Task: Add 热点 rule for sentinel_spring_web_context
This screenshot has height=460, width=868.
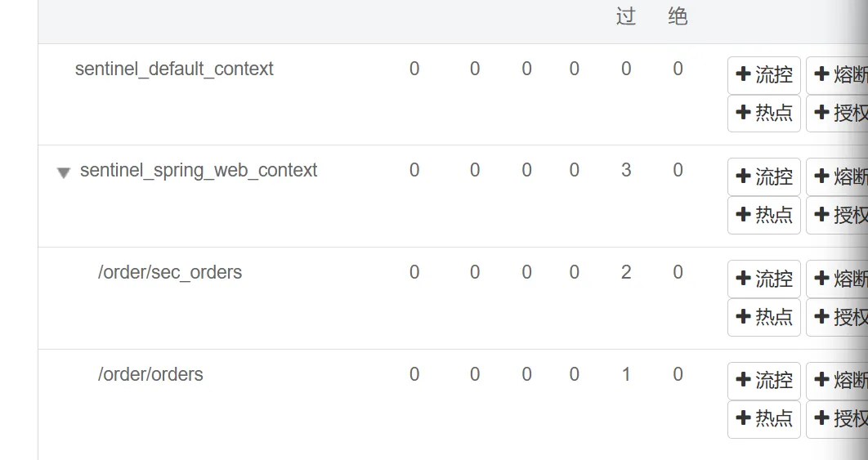Action: (x=764, y=215)
